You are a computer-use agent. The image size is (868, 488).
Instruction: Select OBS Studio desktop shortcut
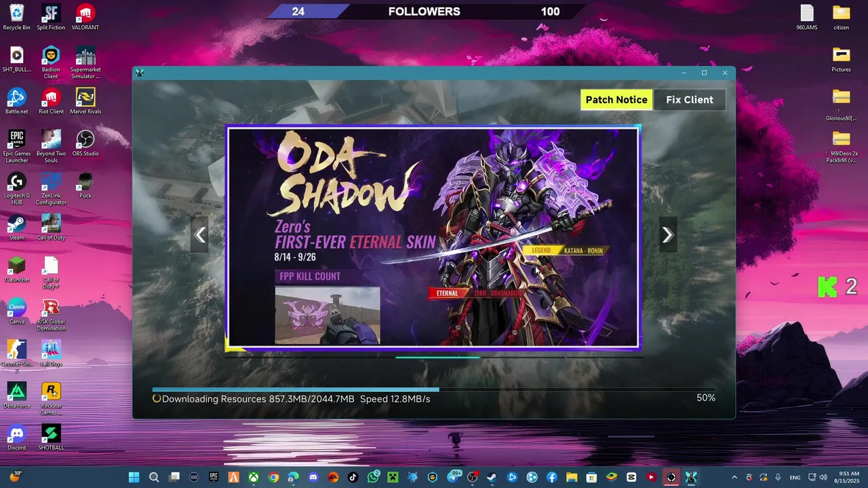[85, 143]
